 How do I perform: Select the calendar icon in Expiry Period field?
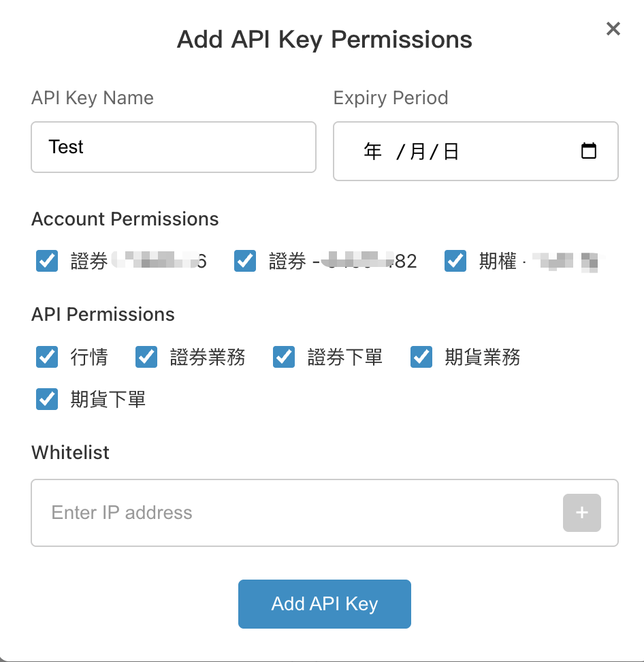590,151
